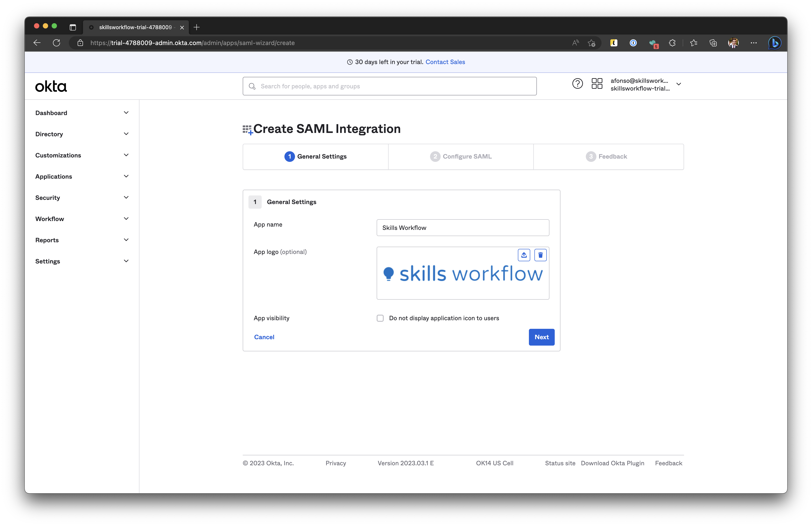Focus the people, apps and groups search box
Image resolution: width=812 pixels, height=526 pixels.
[x=389, y=86]
